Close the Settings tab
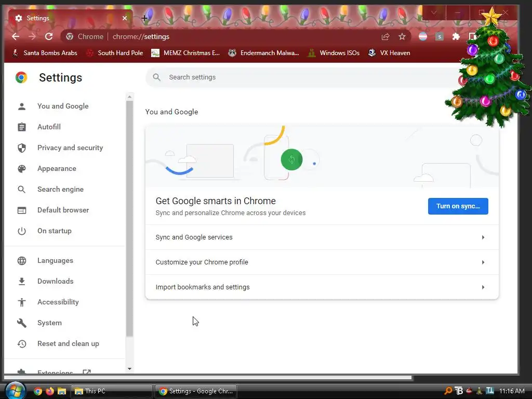The height and width of the screenshot is (399, 532). coord(125,18)
